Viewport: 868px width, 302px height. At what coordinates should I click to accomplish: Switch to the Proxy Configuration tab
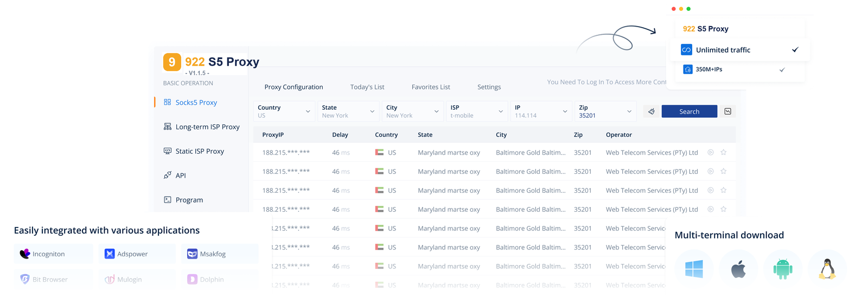tap(293, 87)
